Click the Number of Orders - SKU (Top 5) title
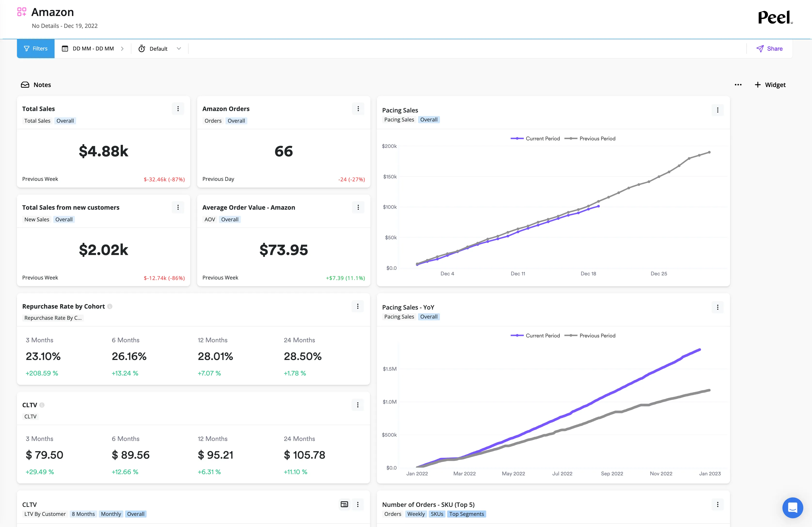 tap(428, 504)
